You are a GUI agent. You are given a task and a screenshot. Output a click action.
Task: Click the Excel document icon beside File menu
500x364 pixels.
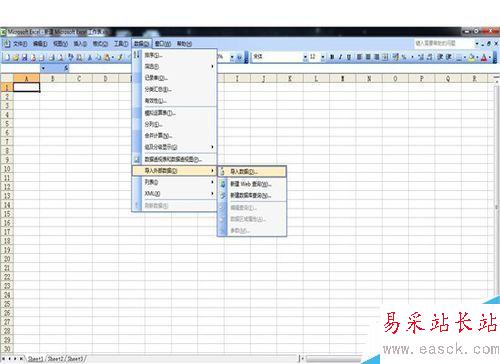pyautogui.click(x=7, y=44)
